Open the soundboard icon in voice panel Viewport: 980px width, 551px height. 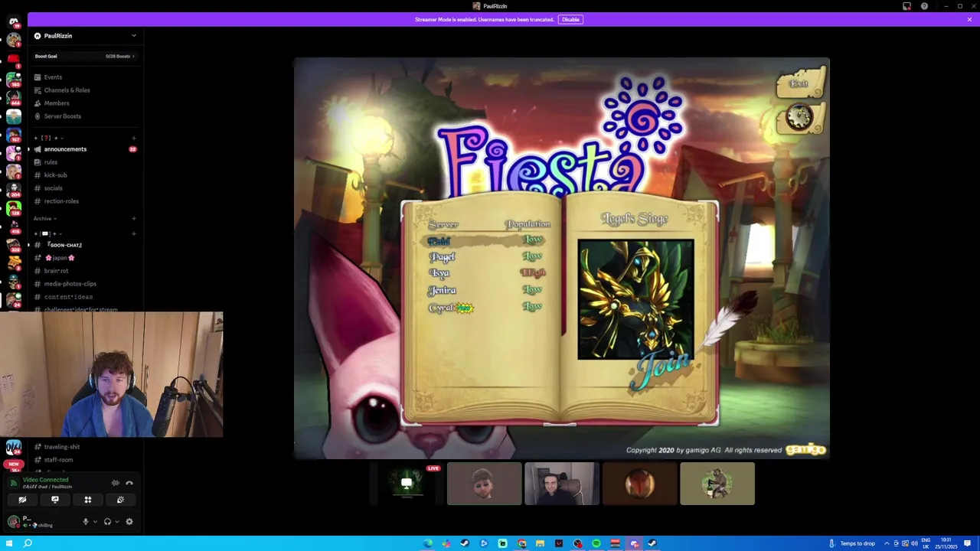[120, 500]
